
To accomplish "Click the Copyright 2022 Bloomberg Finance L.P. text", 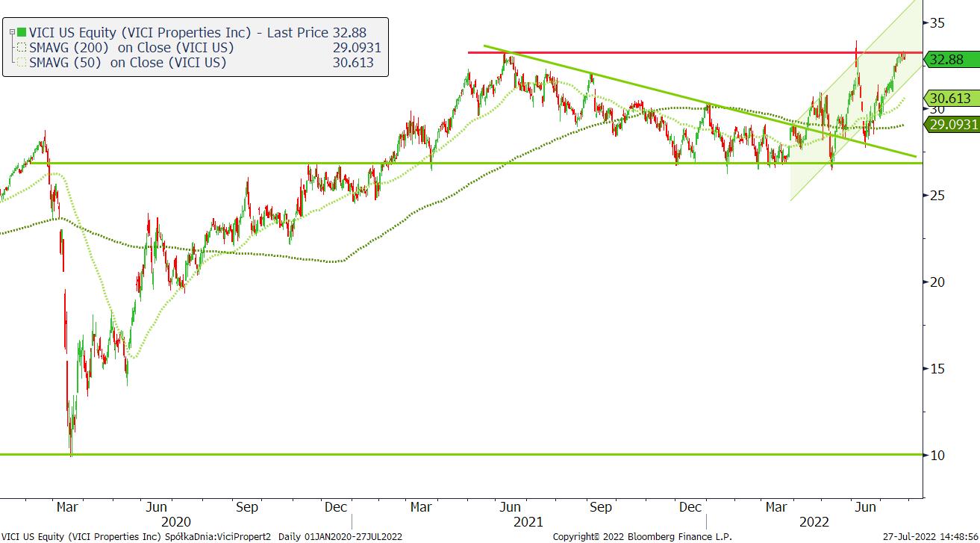I will coord(642,537).
